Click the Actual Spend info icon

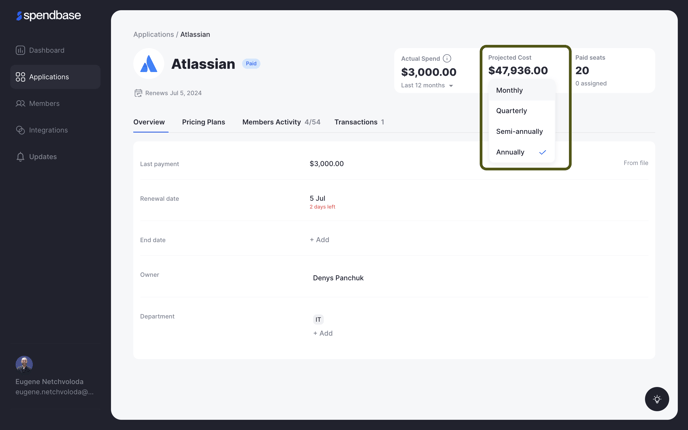click(x=447, y=58)
